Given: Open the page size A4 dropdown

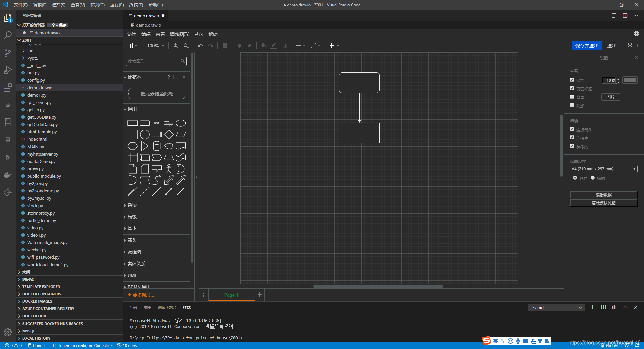Looking at the screenshot, I should 603,169.
